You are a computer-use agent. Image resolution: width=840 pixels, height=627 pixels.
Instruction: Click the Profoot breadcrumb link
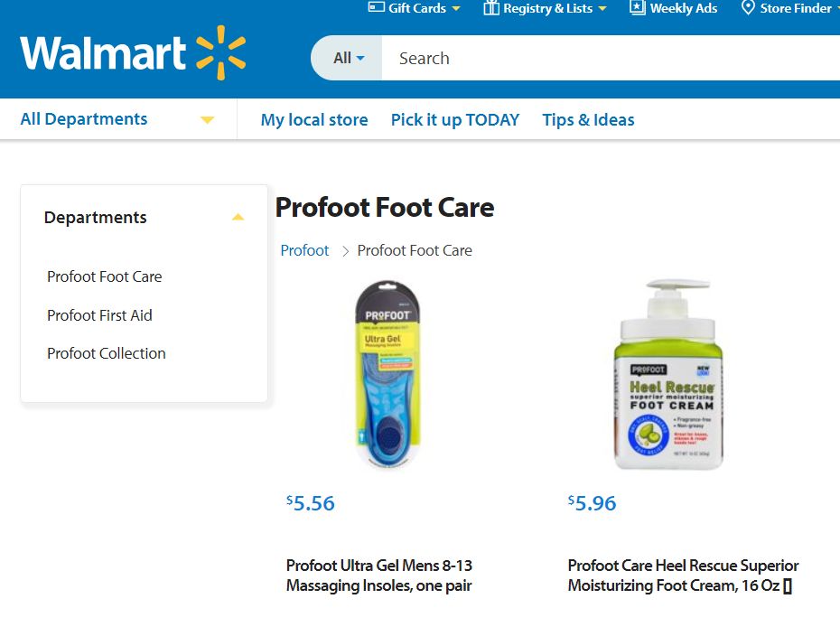point(304,250)
